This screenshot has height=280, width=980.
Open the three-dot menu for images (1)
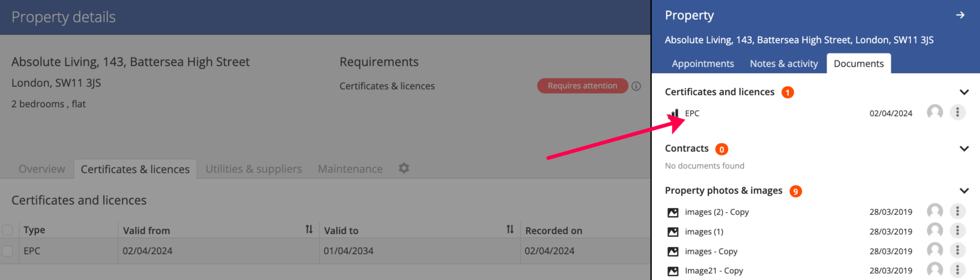coord(957,231)
